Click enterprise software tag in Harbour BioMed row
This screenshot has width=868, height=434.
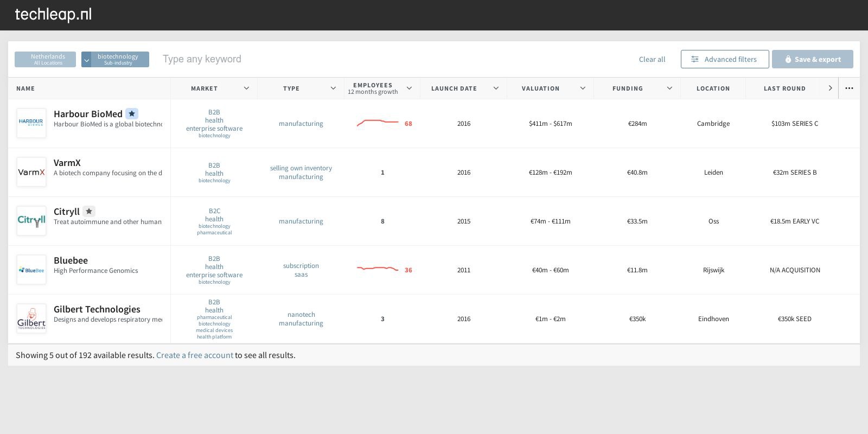point(214,129)
